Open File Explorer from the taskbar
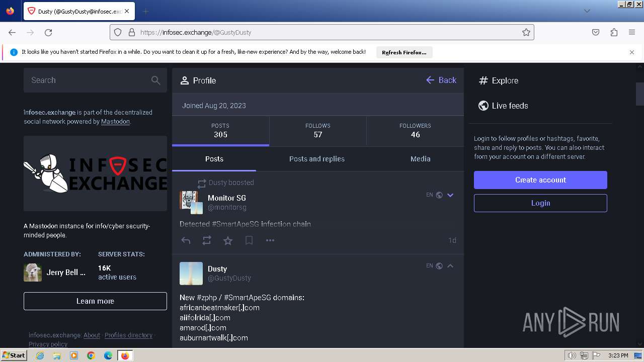The height and width of the screenshot is (362, 644). point(57,355)
